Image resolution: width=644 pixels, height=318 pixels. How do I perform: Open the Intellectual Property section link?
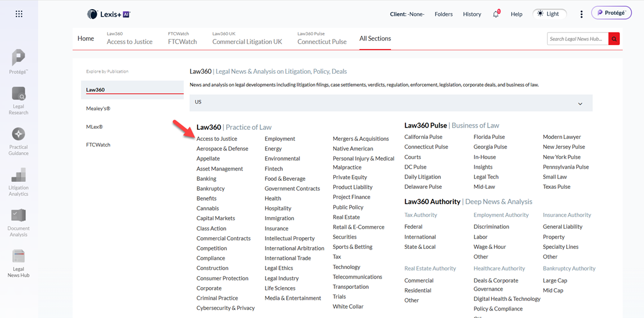[x=290, y=238]
